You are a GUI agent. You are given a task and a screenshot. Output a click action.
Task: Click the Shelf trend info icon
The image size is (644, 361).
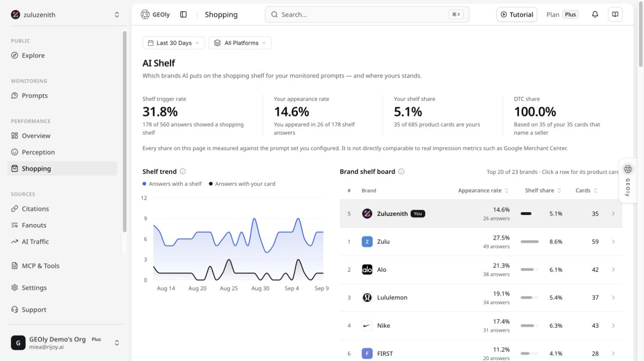(x=183, y=172)
